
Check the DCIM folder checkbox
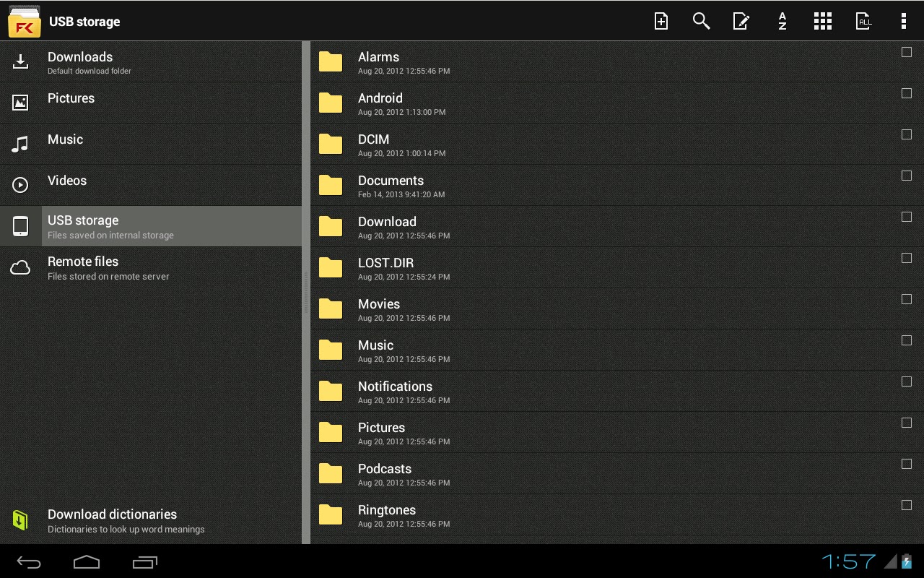(x=907, y=134)
